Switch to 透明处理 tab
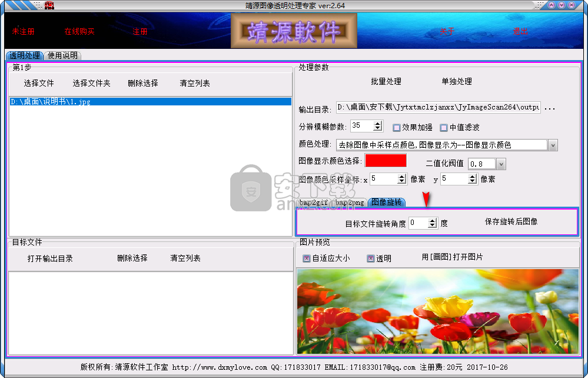The width and height of the screenshot is (588, 378). (x=25, y=55)
